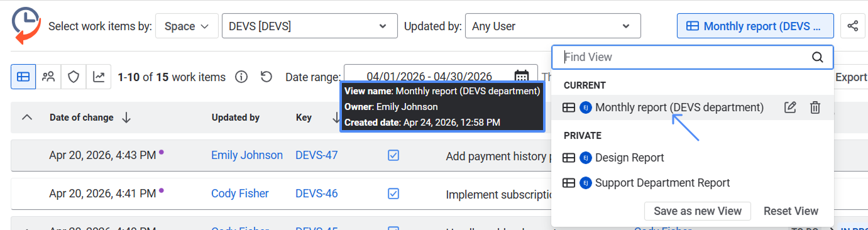Click the Updated by column header
Viewport: 868px width, 230px height.
pyautogui.click(x=236, y=118)
